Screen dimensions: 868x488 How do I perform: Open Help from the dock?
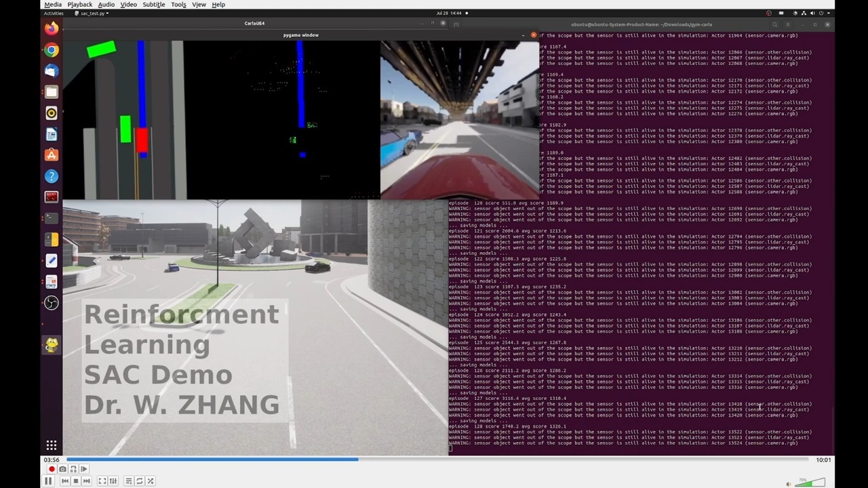click(x=52, y=176)
